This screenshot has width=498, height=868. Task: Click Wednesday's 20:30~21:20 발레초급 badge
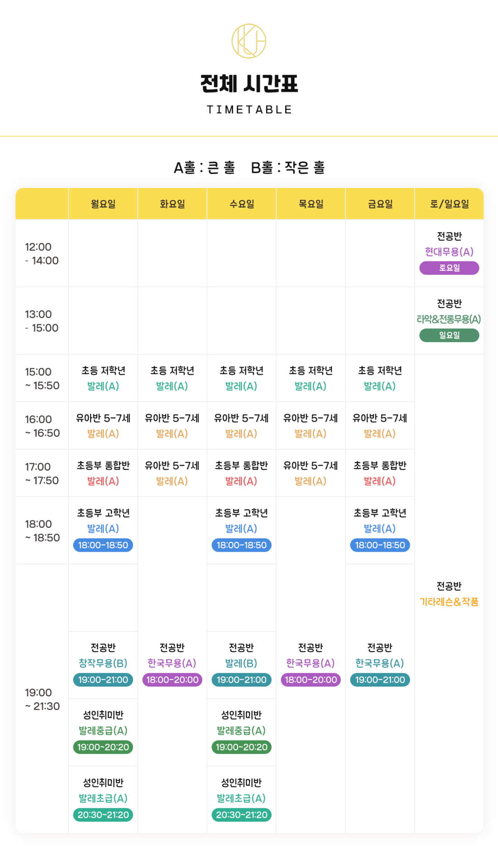coord(242,815)
